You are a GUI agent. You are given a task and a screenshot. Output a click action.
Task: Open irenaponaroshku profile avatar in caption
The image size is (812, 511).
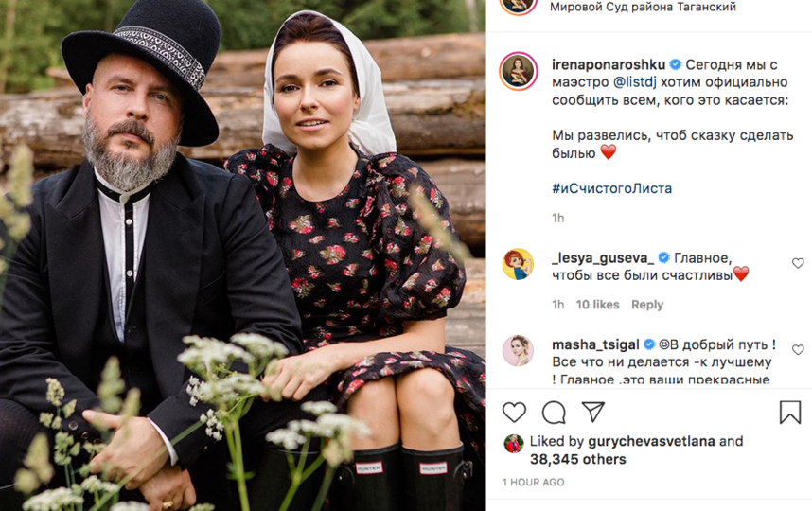pos(519,72)
